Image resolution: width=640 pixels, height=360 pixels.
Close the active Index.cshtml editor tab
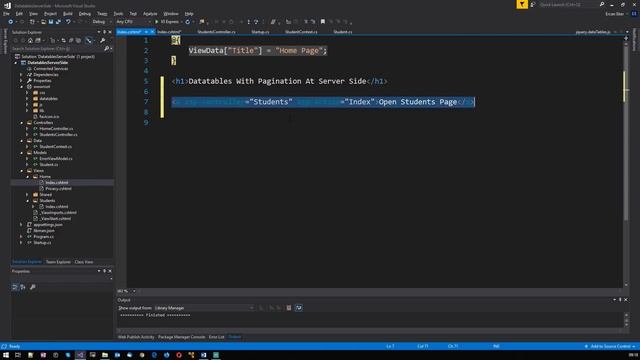coord(153,32)
